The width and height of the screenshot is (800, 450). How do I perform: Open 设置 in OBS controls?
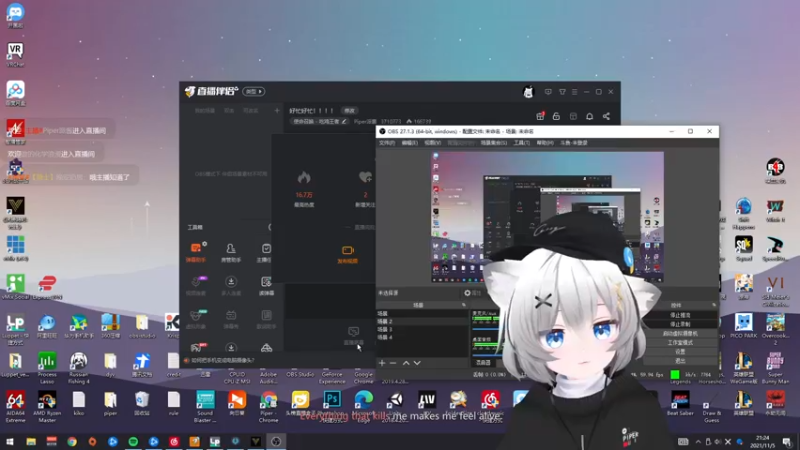681,352
